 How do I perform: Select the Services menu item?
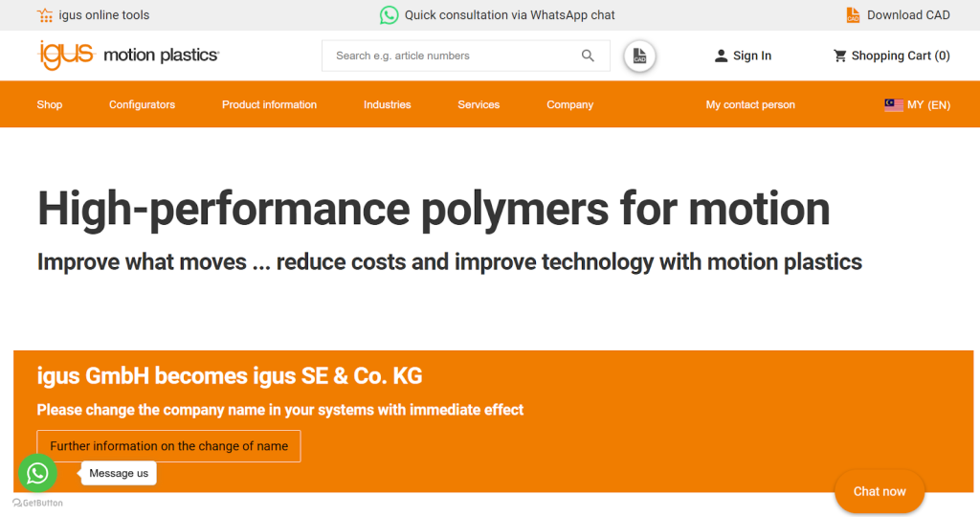click(479, 104)
